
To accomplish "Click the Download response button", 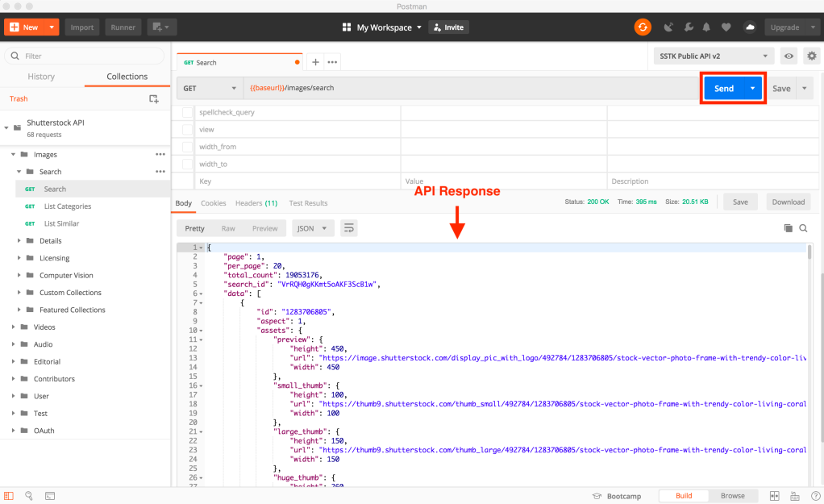I will pyautogui.click(x=789, y=202).
